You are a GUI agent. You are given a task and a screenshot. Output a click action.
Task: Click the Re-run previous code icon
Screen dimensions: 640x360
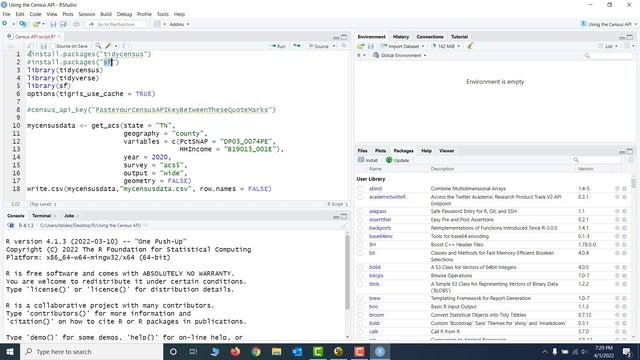coord(297,46)
